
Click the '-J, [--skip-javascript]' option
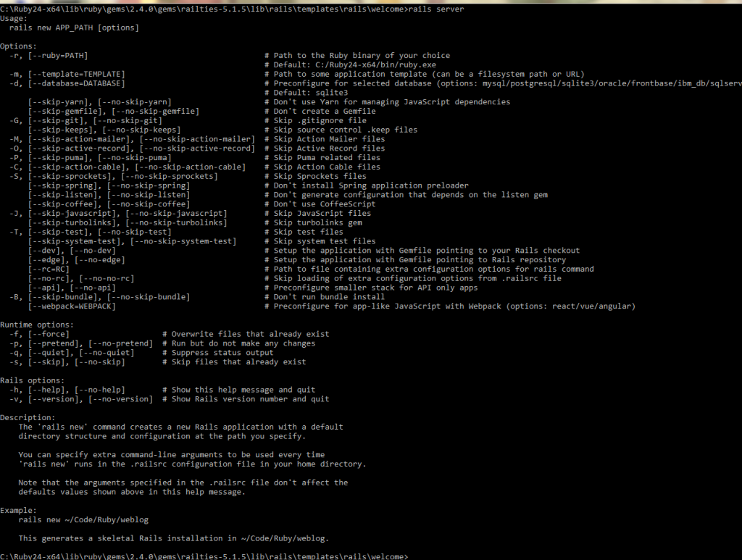pos(118,213)
